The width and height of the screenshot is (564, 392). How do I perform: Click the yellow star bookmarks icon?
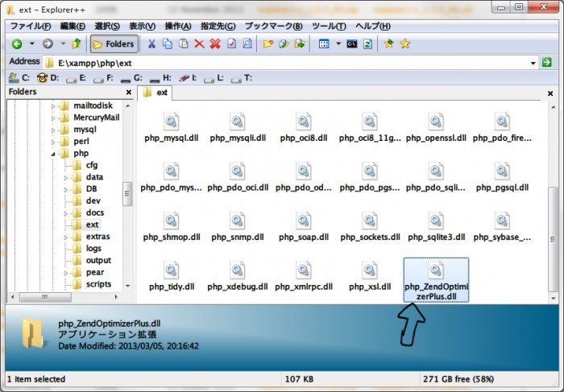404,43
